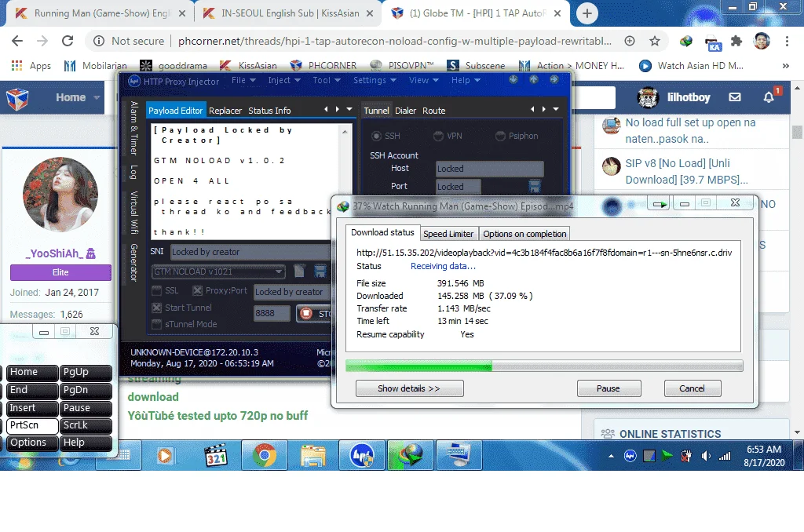
Task: Click IDM green arrow button in title bar
Action: 660,204
